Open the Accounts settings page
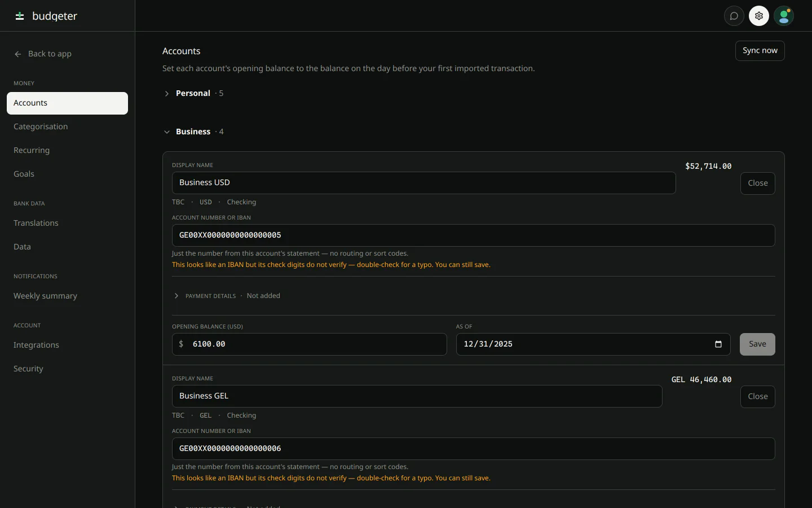This screenshot has height=508, width=812. (x=67, y=103)
